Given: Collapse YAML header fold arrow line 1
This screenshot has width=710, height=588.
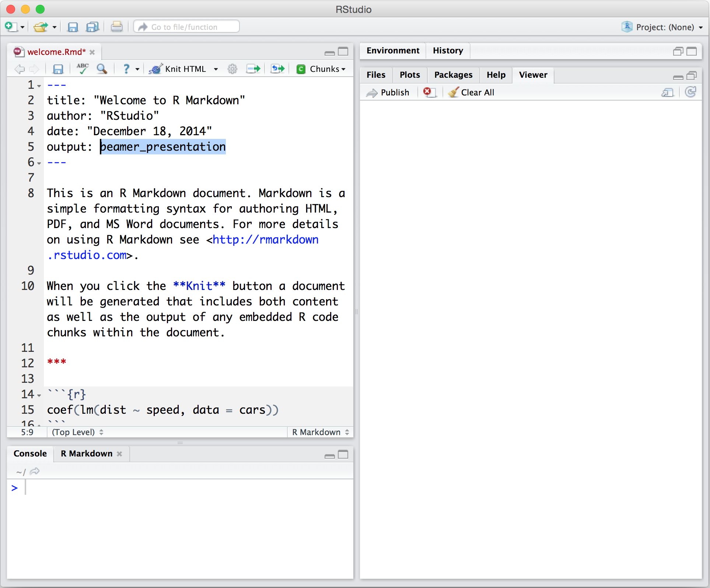Looking at the screenshot, I should (39, 86).
